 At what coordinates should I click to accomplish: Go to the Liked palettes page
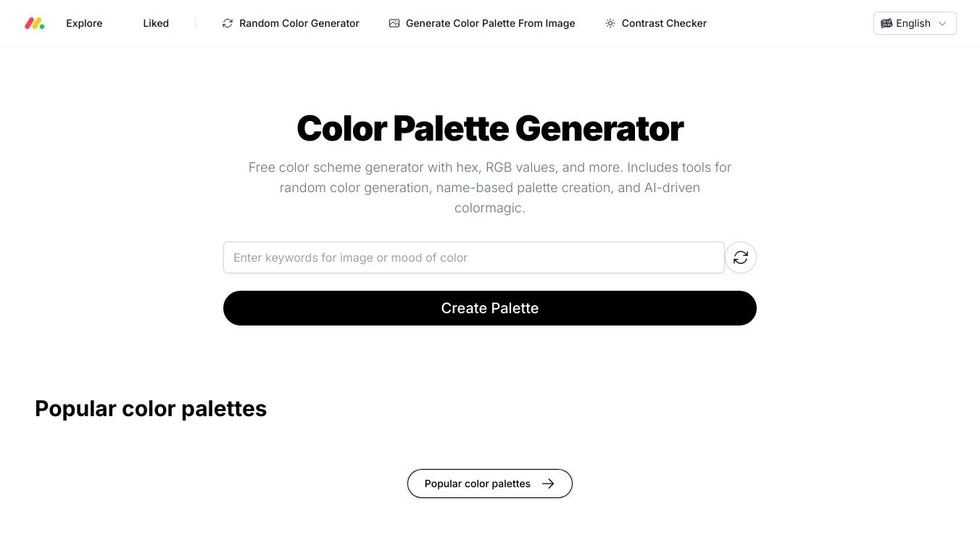[x=156, y=23]
